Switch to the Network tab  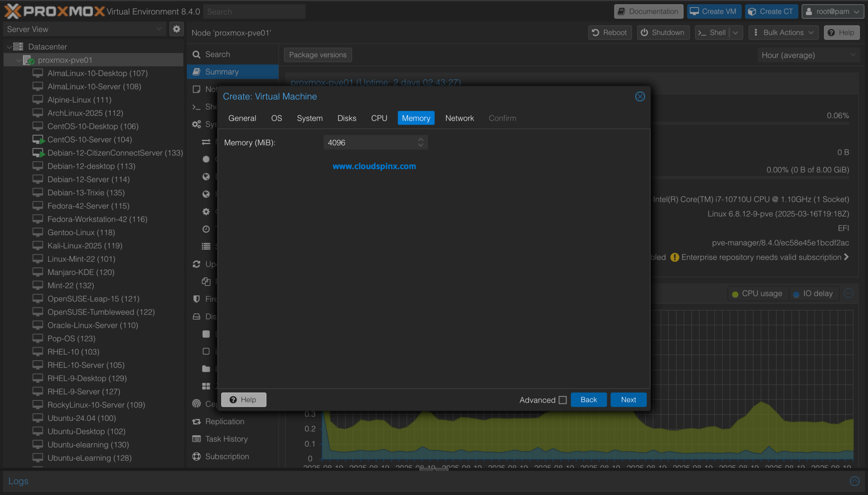[459, 118]
